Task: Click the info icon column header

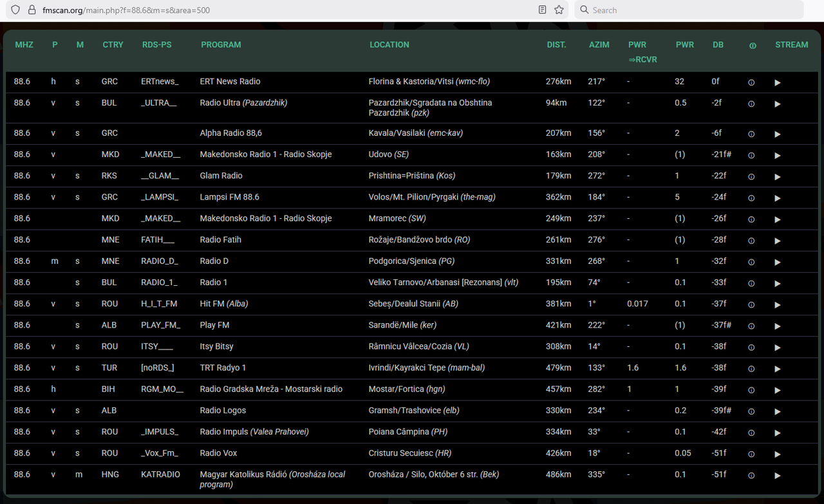Action: (753, 46)
